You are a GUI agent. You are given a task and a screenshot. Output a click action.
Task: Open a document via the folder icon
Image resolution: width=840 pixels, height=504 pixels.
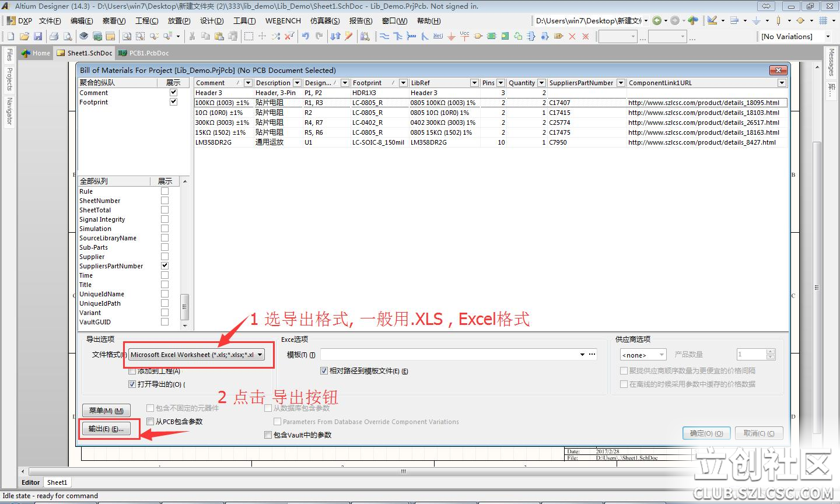point(24,36)
